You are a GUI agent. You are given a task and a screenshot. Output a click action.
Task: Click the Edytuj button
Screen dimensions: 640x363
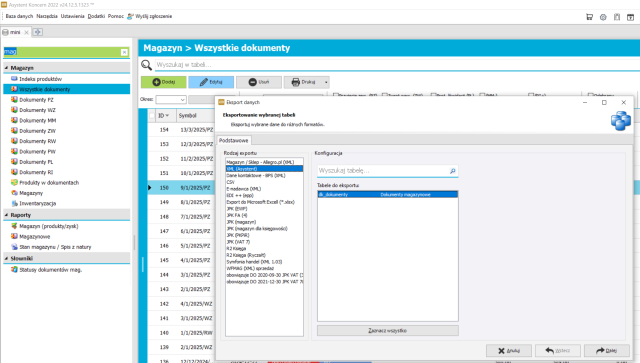tap(211, 82)
